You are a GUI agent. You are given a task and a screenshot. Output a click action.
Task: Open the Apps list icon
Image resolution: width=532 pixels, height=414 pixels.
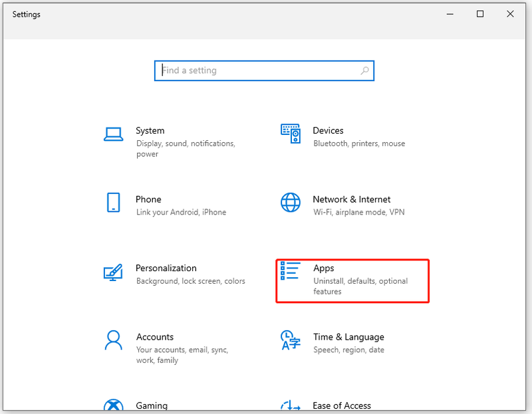point(291,270)
